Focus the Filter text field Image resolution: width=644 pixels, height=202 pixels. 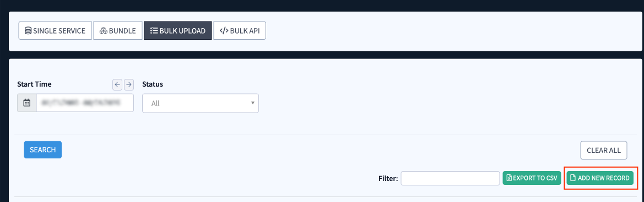(x=450, y=178)
